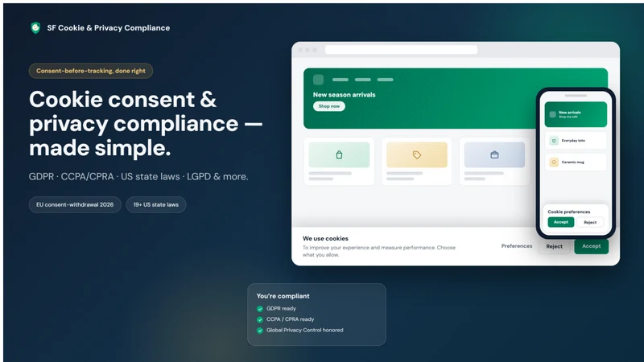The image size is (644, 362).
Task: Click Accept in the browser cookie banner
Action: pos(592,246)
